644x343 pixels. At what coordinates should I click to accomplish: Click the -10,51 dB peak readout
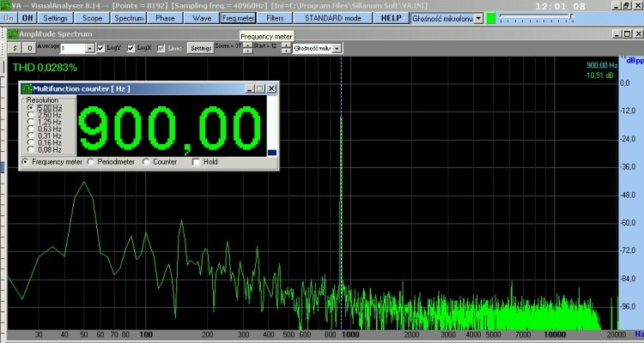(x=598, y=75)
